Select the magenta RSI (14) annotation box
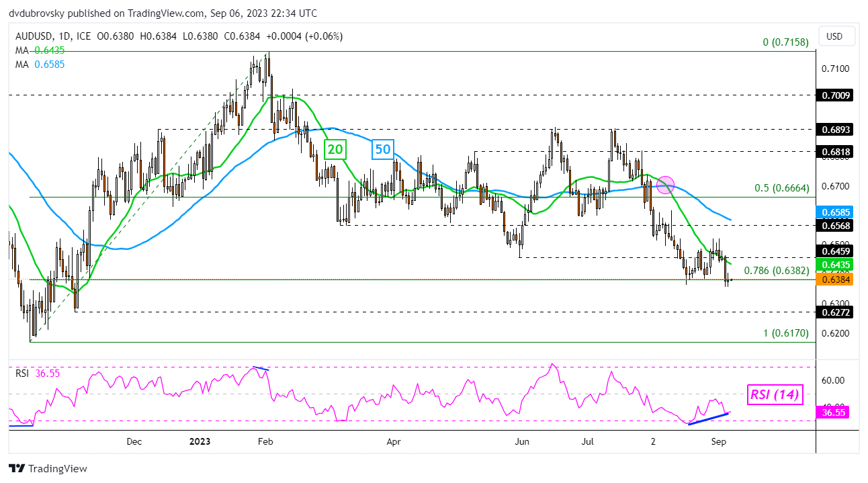868x483 pixels. [774, 395]
